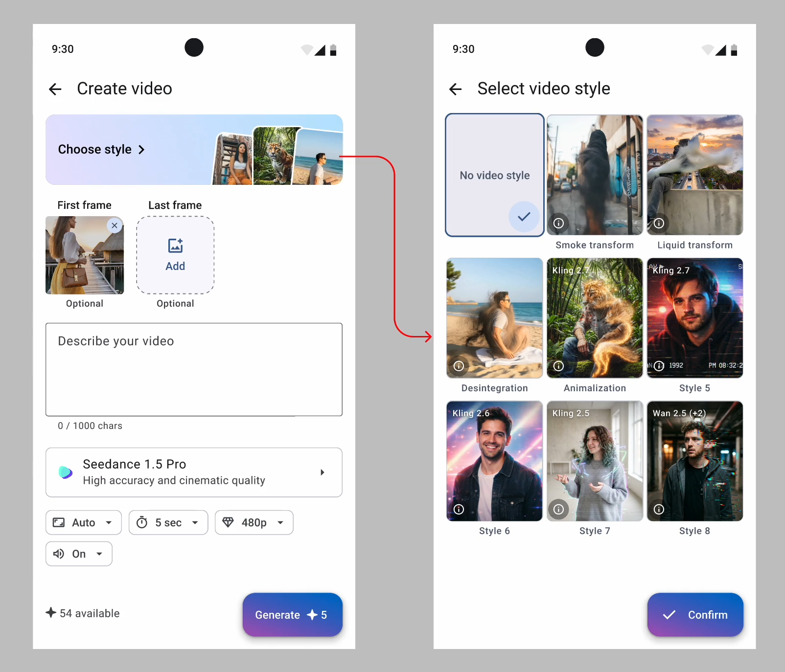
Task: Remove the first frame image
Action: click(x=115, y=225)
